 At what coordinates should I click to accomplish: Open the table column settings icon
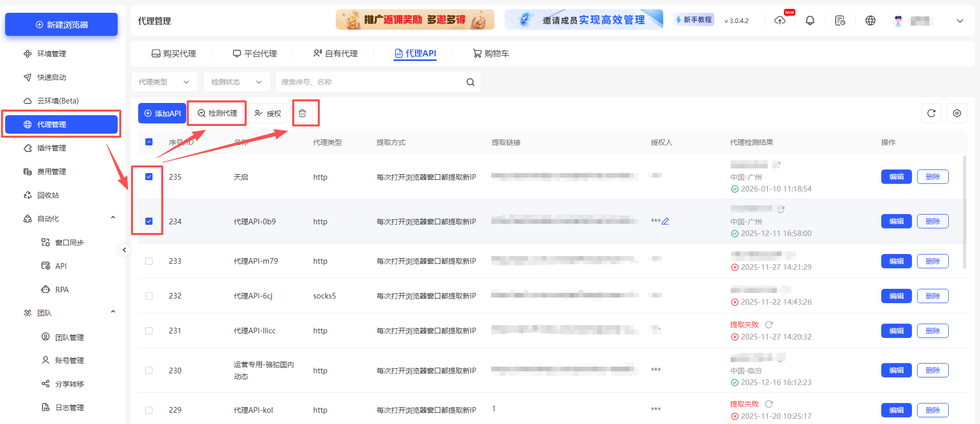tap(957, 113)
